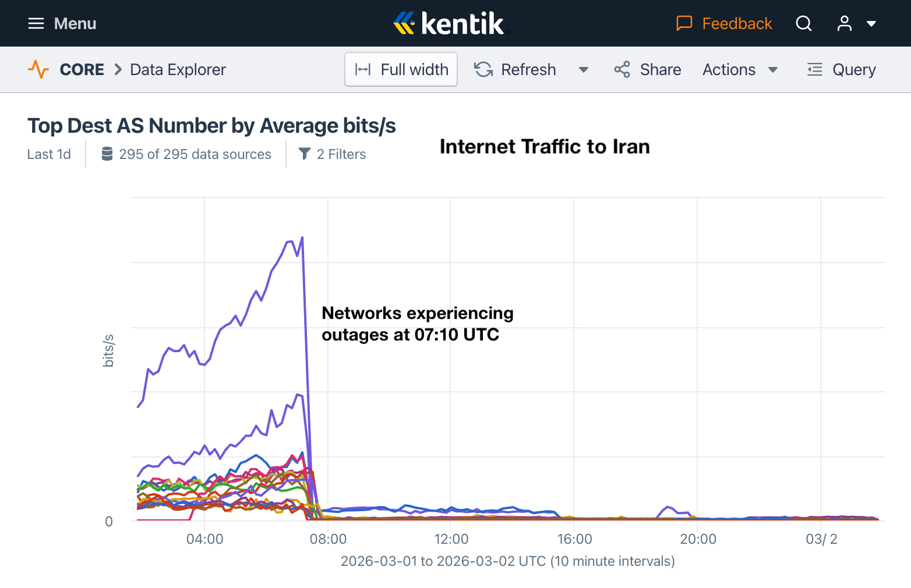
Task: Click the CORE pulse icon
Action: 38,69
